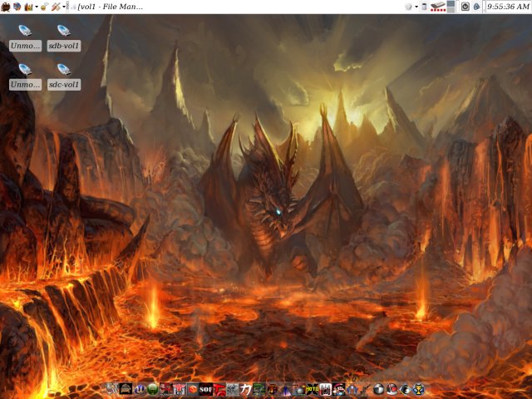Click the yellow radiation symbol icon in dock
Viewport: 532px width, 399px height.
point(419,389)
